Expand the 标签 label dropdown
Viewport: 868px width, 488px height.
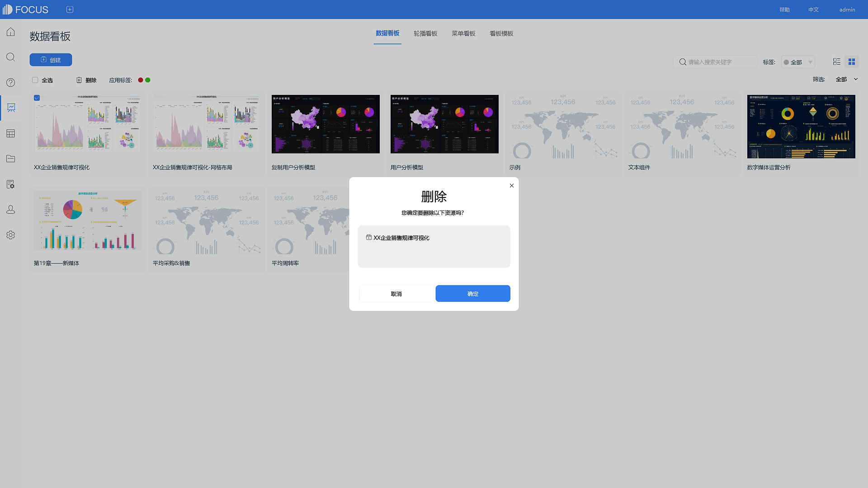(799, 62)
